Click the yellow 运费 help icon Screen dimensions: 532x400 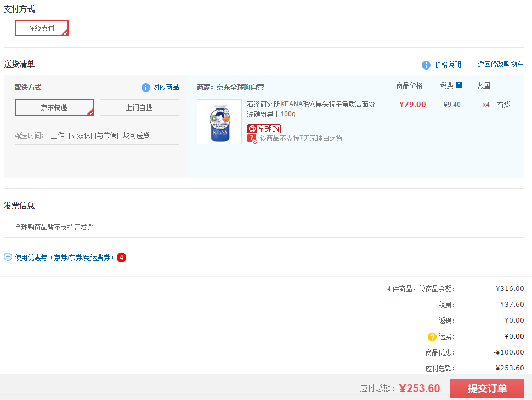coord(432,337)
